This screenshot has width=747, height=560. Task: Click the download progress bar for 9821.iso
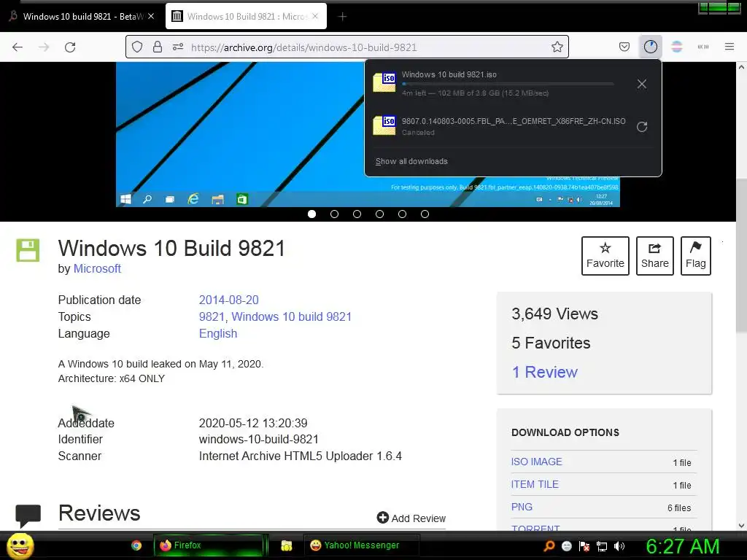click(x=508, y=84)
